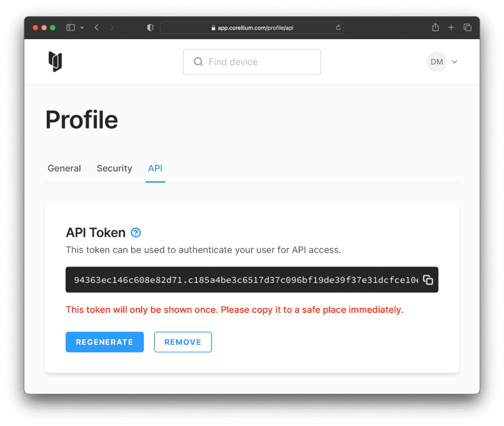504x426 pixels.
Task: Switch to the General tab
Action: pyautogui.click(x=64, y=168)
